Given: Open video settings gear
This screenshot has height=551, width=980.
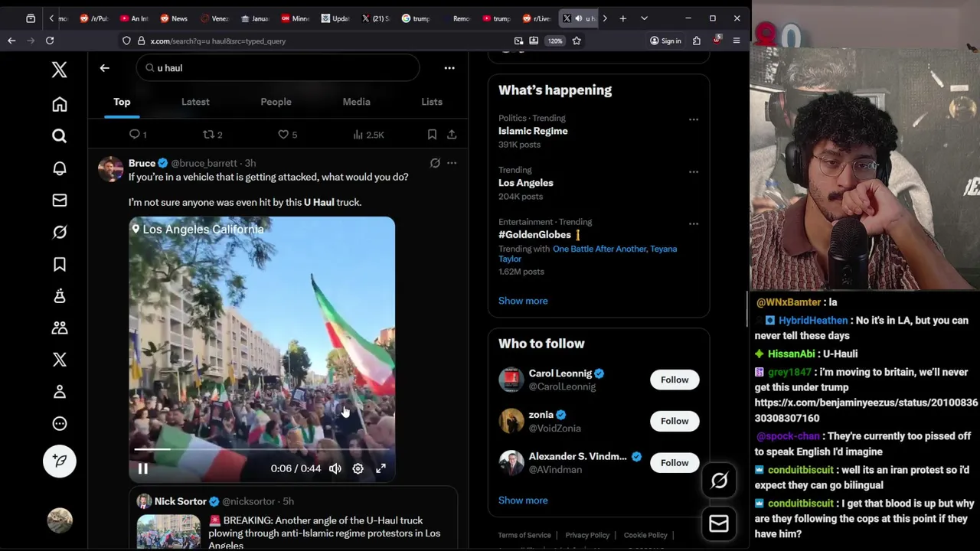Looking at the screenshot, I should [x=358, y=468].
